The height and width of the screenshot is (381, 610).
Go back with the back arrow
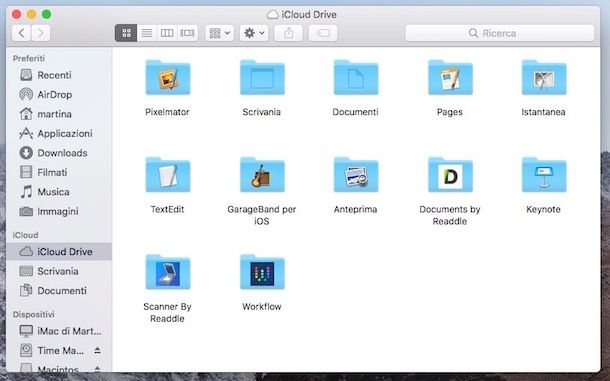point(21,33)
